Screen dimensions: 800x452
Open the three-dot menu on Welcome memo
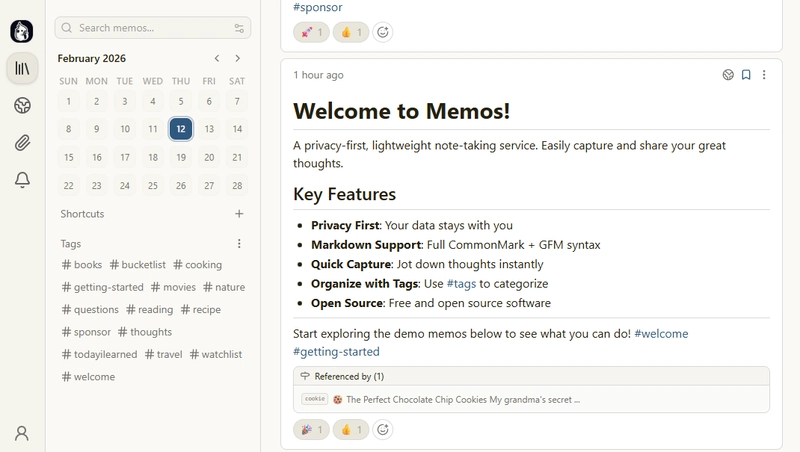(764, 75)
